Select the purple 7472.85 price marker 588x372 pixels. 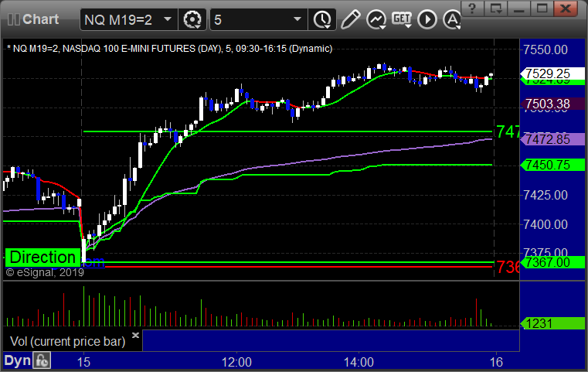[x=552, y=139]
